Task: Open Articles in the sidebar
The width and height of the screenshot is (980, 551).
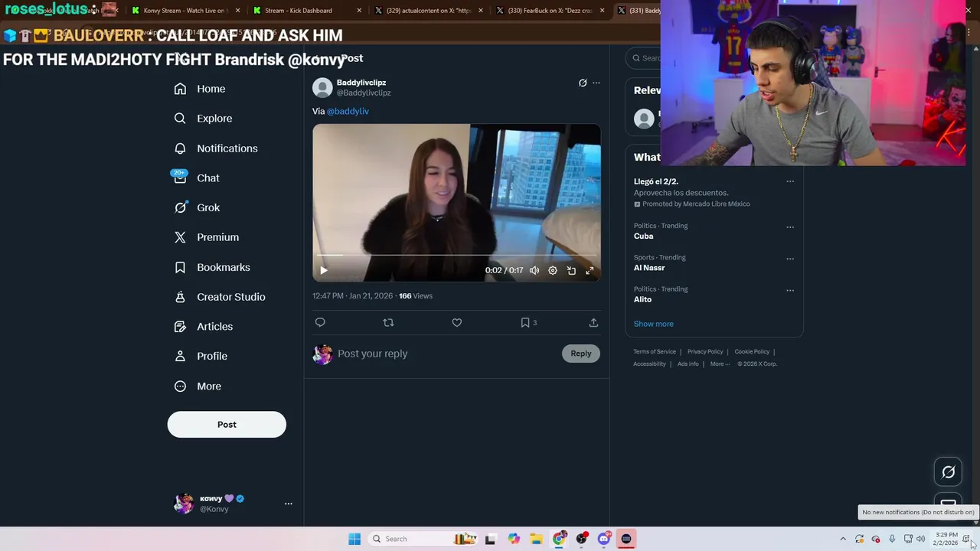Action: coord(203,327)
